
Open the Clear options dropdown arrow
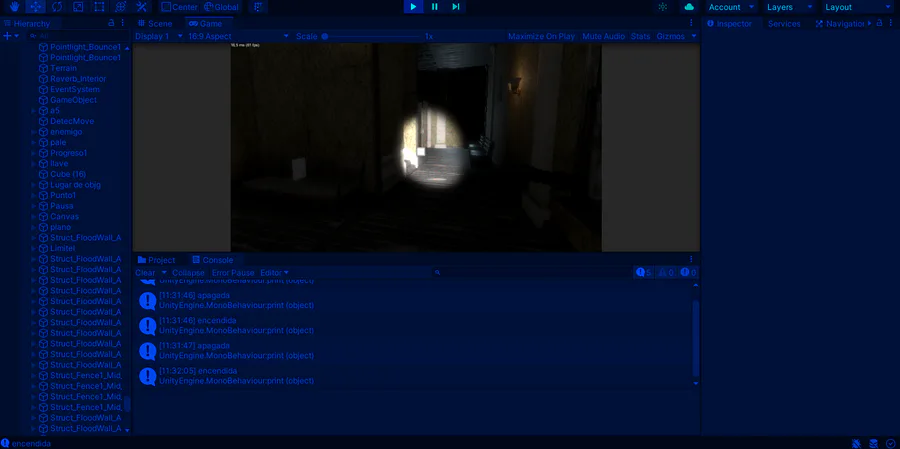(x=164, y=273)
